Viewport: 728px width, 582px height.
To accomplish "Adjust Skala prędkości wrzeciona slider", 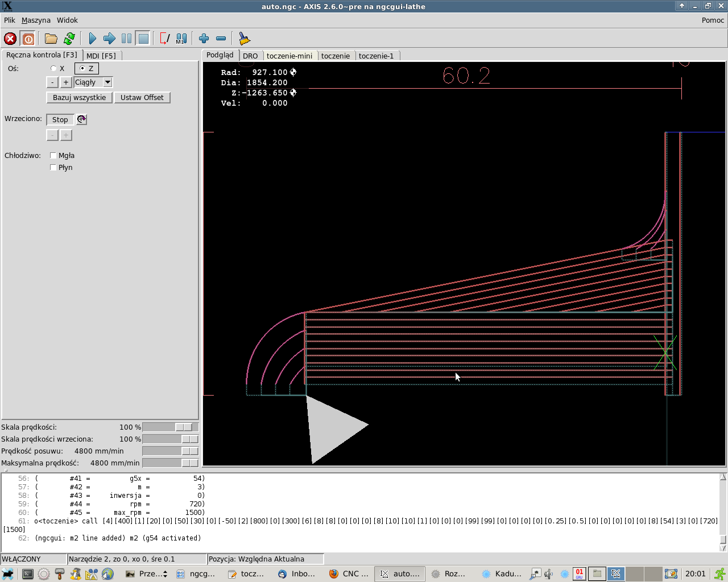I will (171, 439).
